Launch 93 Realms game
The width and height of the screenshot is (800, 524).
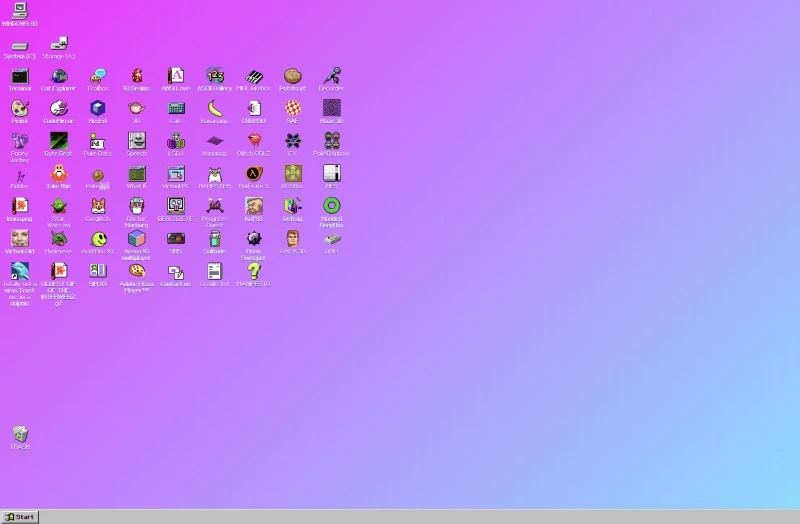[136, 76]
